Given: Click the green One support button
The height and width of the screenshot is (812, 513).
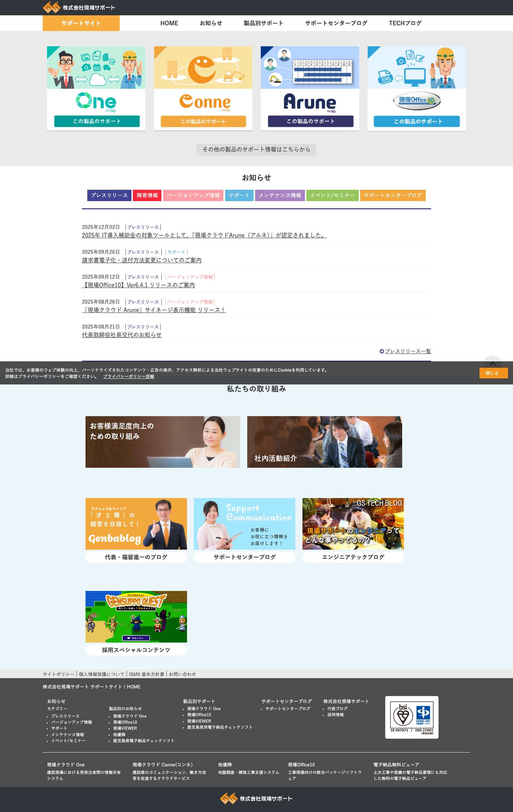Looking at the screenshot, I should tap(97, 121).
